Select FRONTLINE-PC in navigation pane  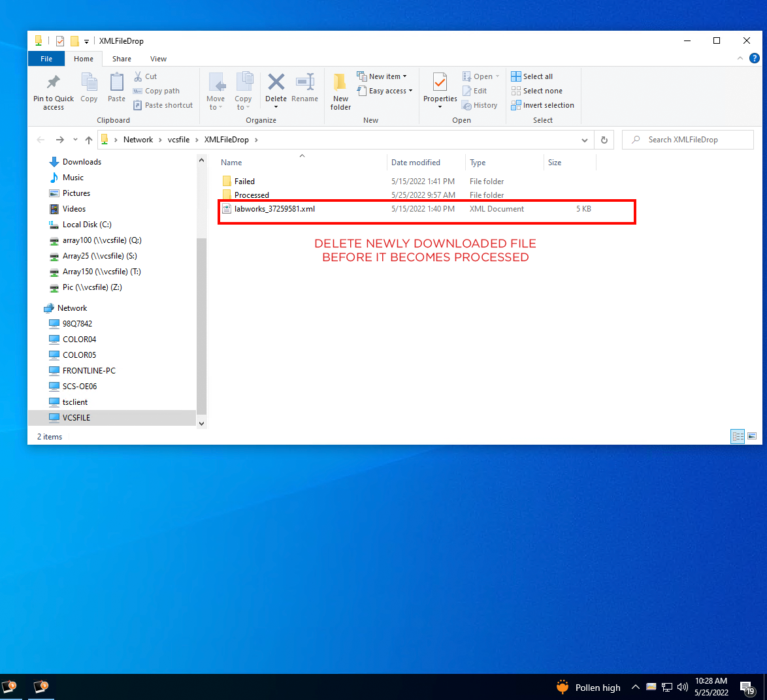[x=89, y=371]
